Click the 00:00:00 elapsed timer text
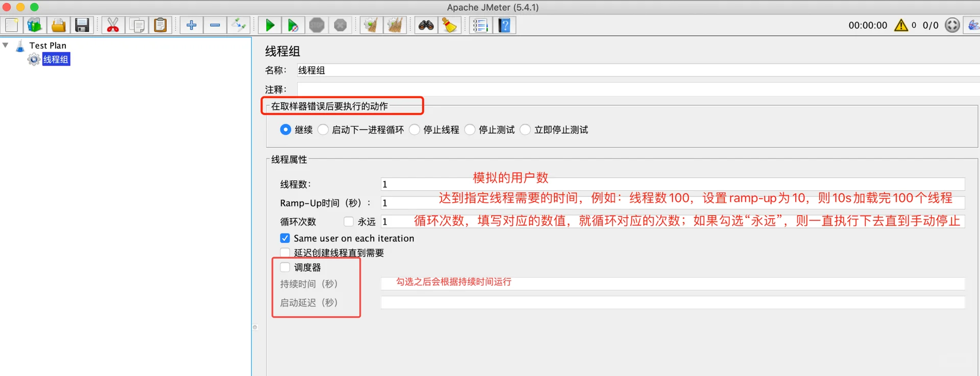This screenshot has width=980, height=376. [x=868, y=25]
